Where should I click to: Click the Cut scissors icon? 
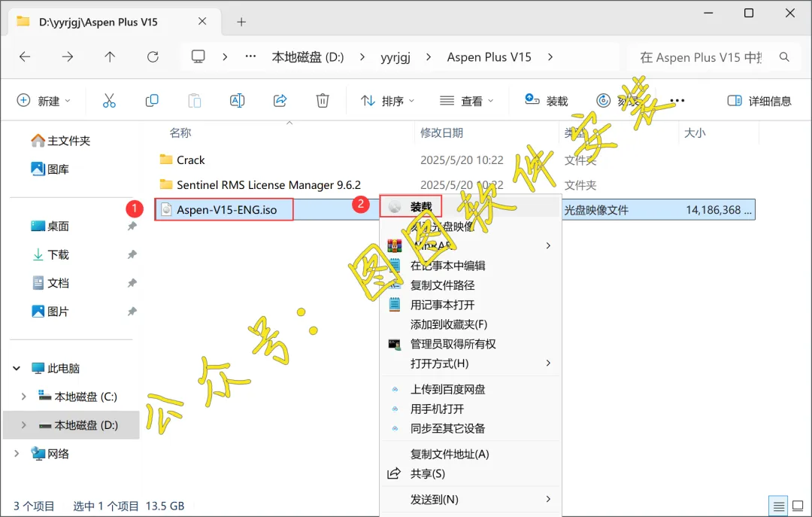pyautogui.click(x=109, y=101)
